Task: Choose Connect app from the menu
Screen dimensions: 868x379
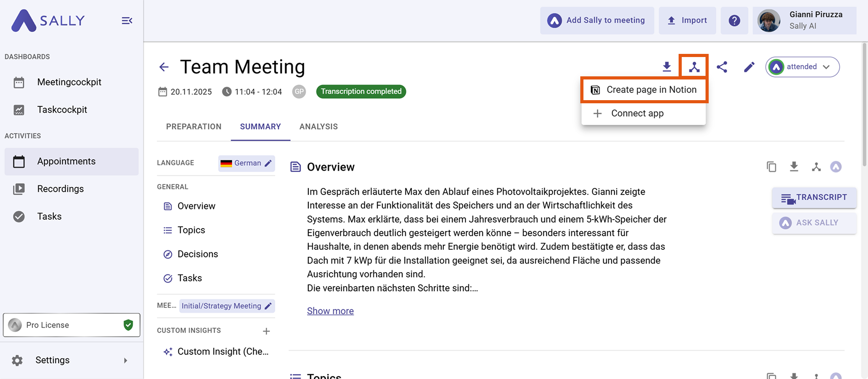Action: [x=637, y=113]
